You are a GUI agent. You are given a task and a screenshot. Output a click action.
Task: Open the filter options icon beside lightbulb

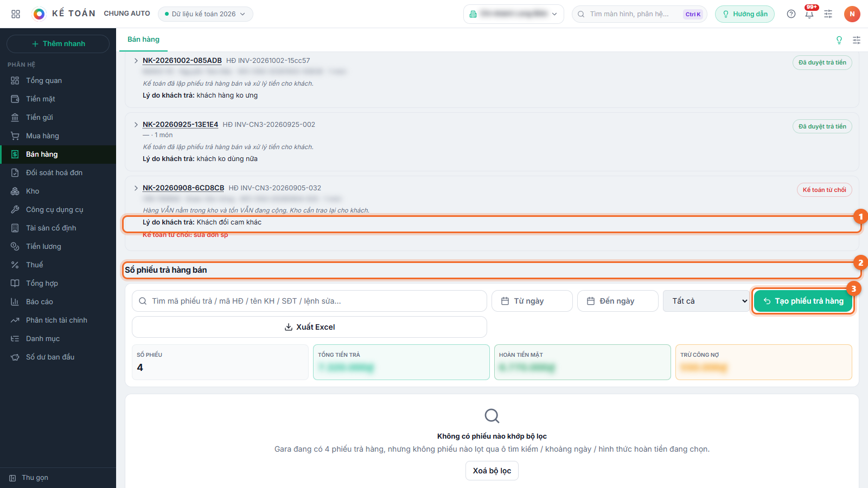pyautogui.click(x=857, y=40)
